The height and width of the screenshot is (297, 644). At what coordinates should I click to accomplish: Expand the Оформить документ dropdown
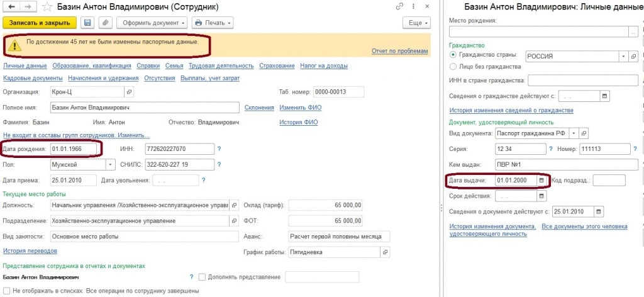click(152, 23)
